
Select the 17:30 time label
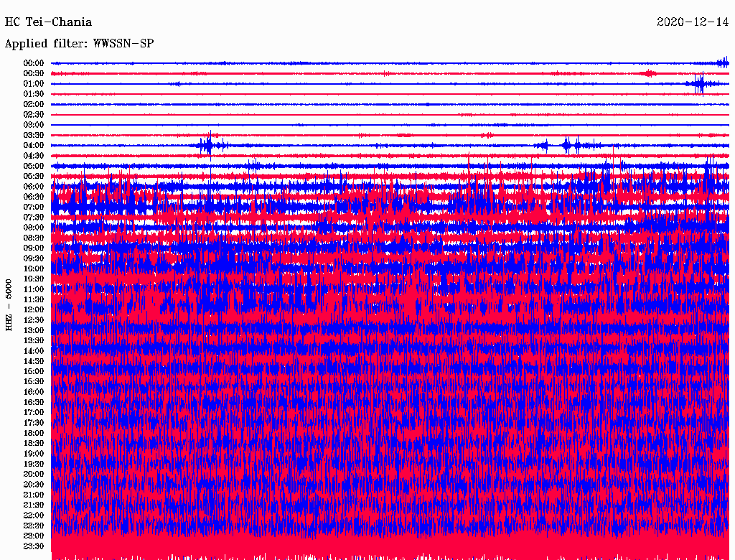34,423
